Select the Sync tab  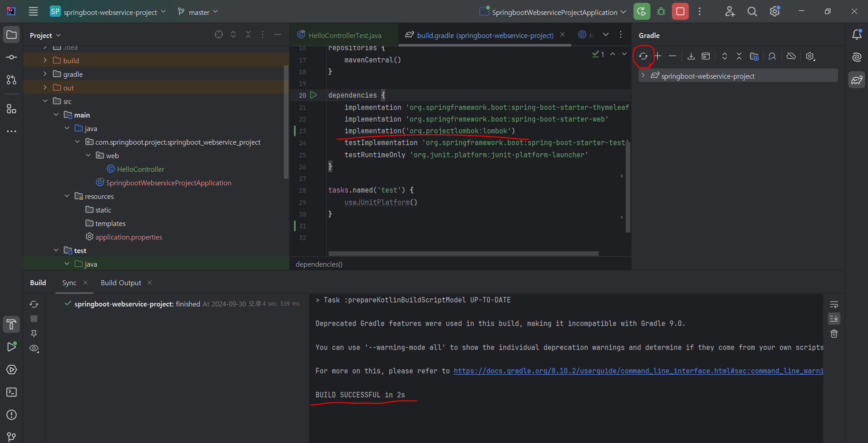69,283
